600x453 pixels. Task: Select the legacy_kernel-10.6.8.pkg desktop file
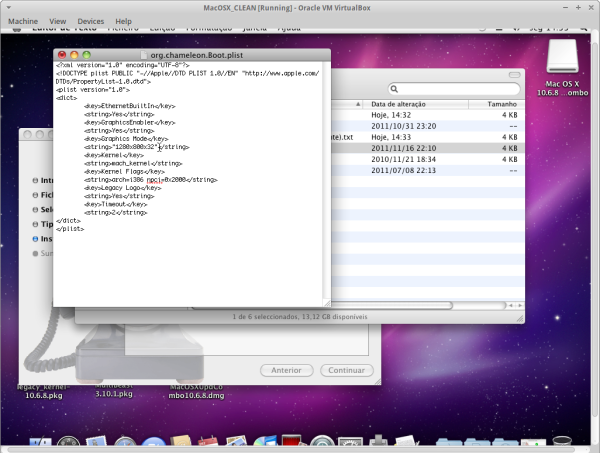[x=44, y=391]
